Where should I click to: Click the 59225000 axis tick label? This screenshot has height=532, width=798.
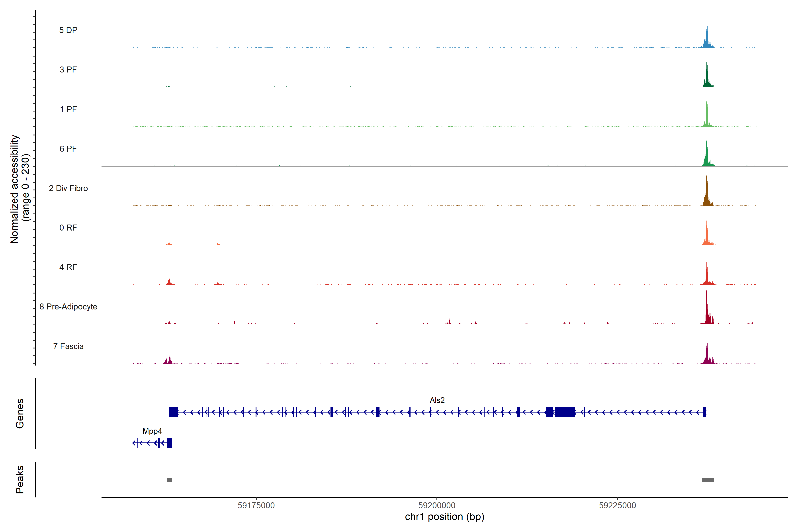point(618,506)
